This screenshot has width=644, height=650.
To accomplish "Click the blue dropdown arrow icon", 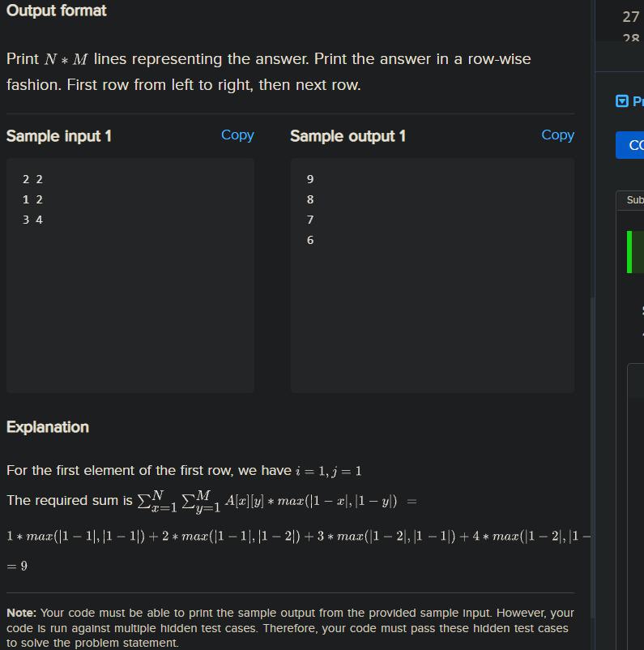I will click(621, 101).
